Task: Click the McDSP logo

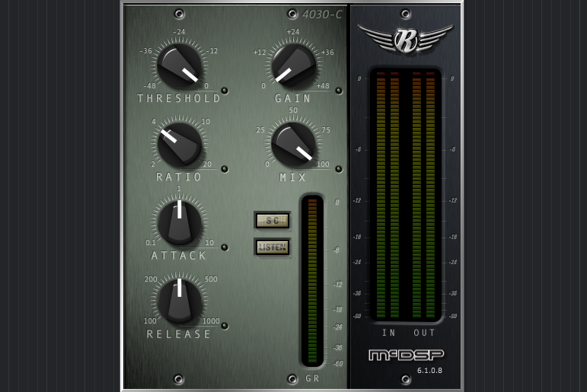Action: pos(406,355)
